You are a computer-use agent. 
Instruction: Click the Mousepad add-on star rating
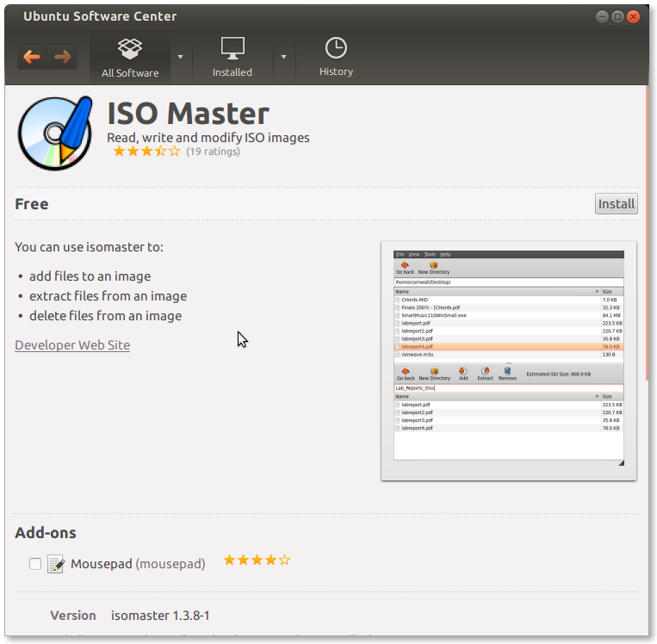coord(257,560)
